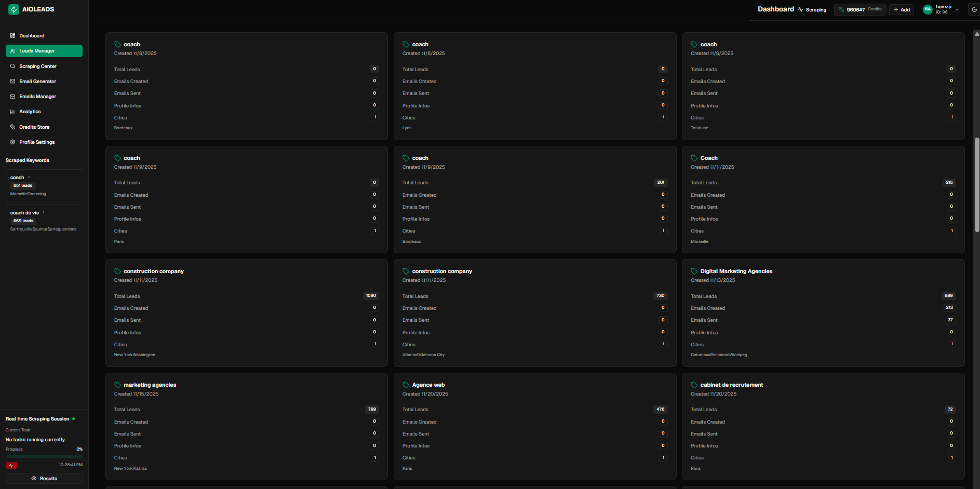The width and height of the screenshot is (980, 489).
Task: Expand the hamza account dropdown
Action: 957,9
